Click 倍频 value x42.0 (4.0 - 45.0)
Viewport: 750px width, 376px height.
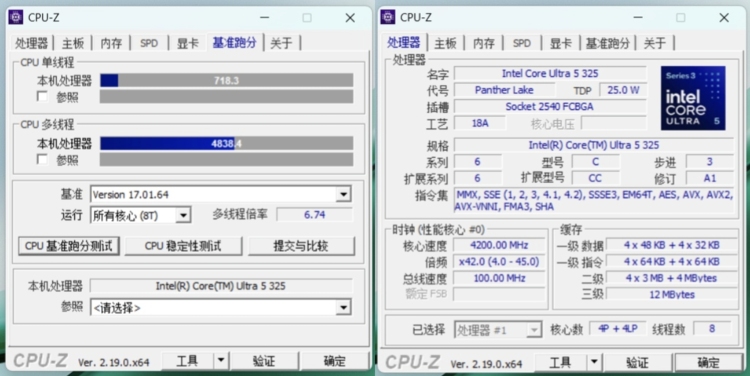pyautogui.click(x=499, y=262)
